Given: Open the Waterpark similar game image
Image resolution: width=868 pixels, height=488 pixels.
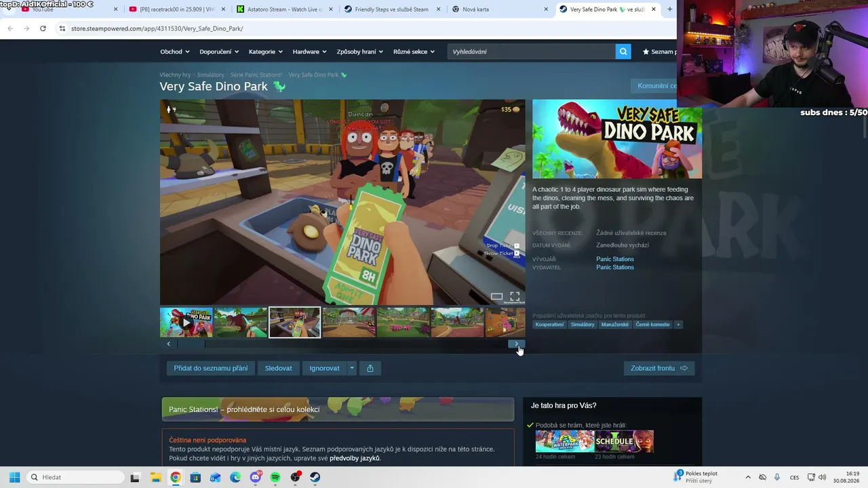Looking at the screenshot, I should [565, 441].
